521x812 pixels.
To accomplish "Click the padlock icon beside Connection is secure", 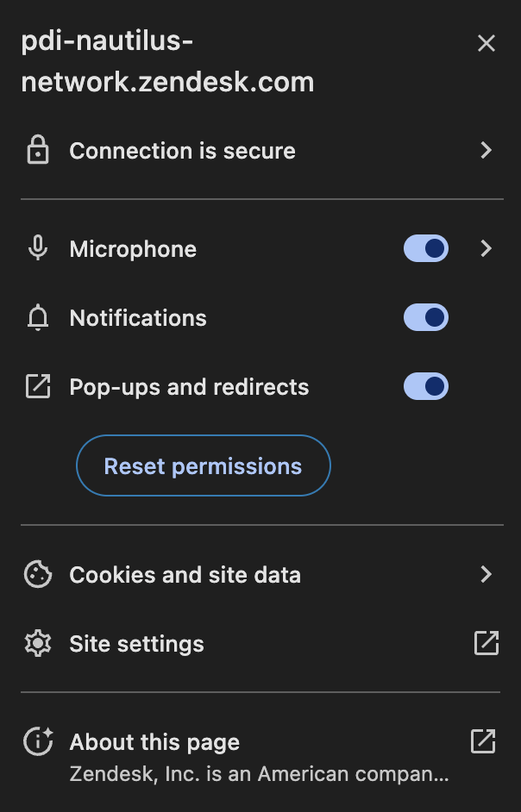I will click(38, 150).
